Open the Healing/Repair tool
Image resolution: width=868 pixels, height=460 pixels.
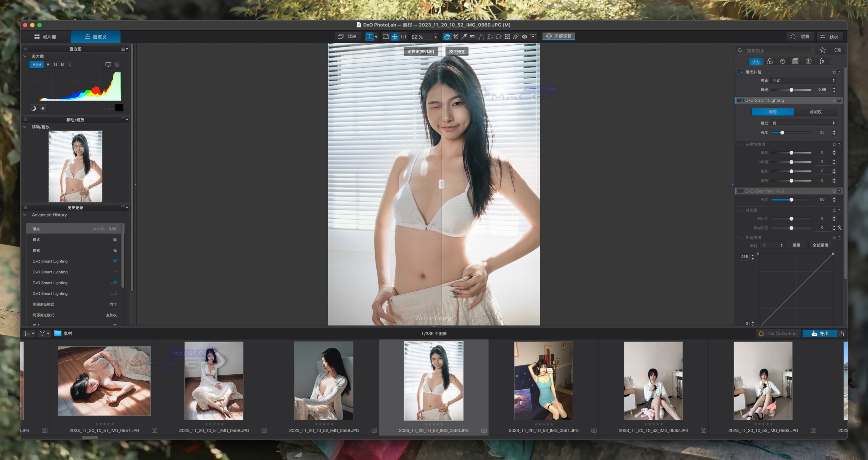pos(516,37)
